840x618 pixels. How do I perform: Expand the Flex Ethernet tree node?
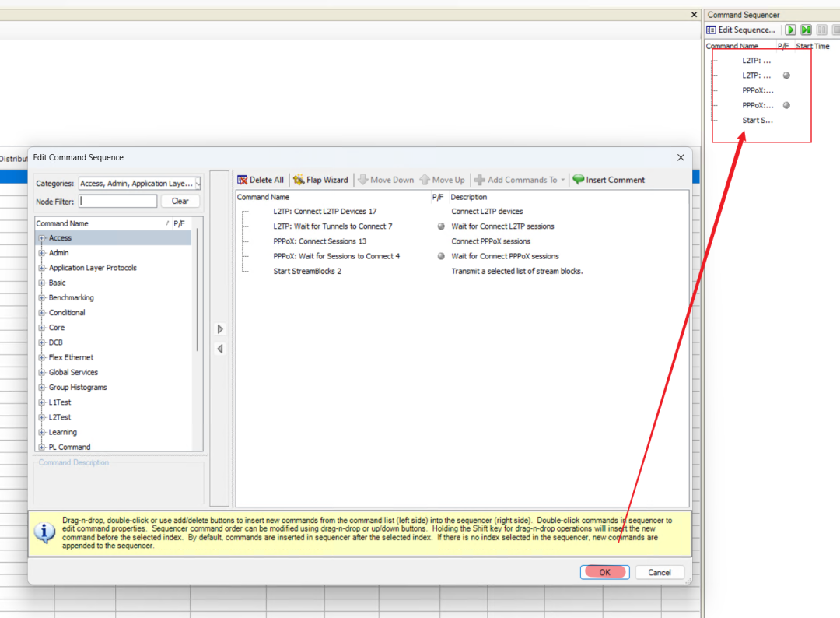(x=41, y=358)
